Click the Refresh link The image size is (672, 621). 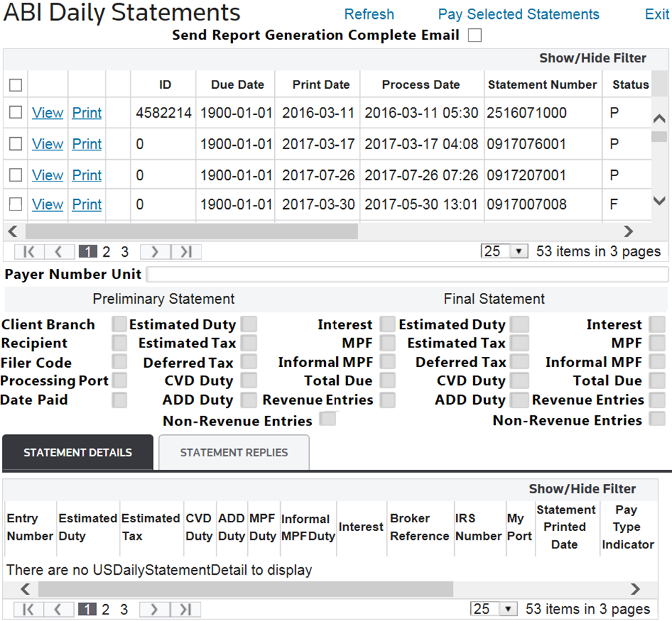[369, 14]
